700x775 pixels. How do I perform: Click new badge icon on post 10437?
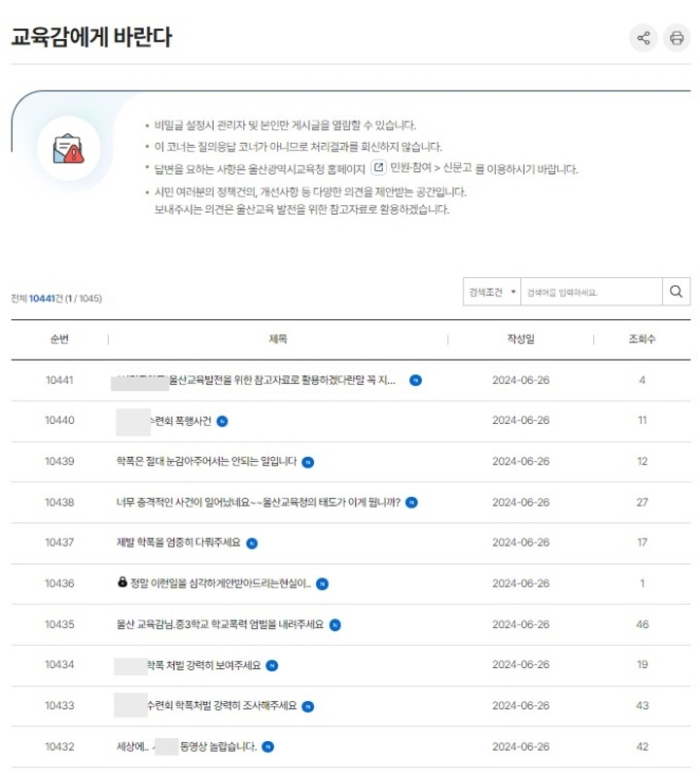[x=252, y=544]
